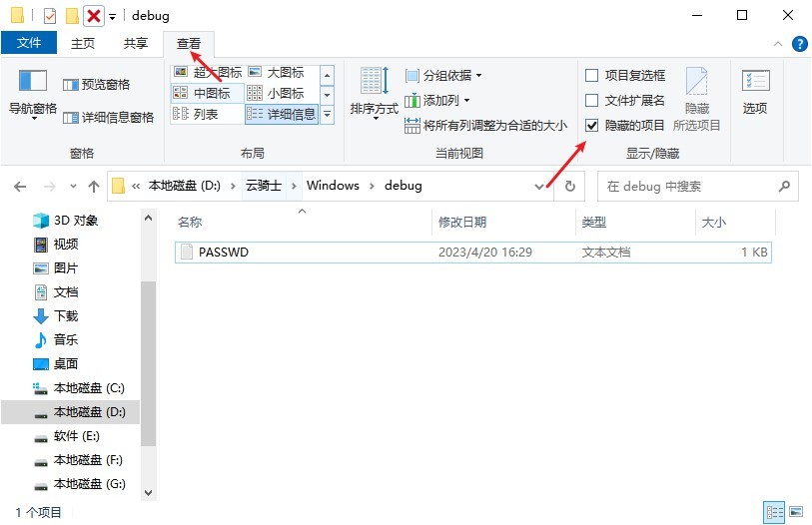The width and height of the screenshot is (812, 525).
Task: Go forward with the Forward arrow
Action: pos(50,187)
